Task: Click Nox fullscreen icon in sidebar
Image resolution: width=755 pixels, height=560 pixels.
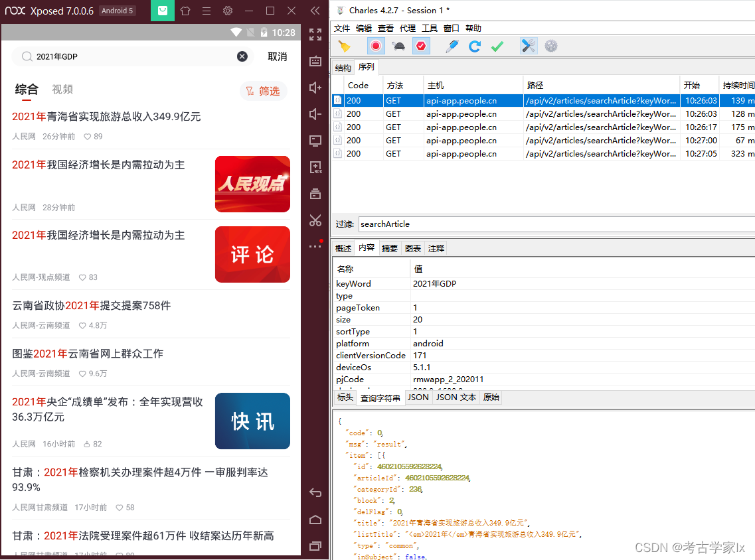Action: 315,34
